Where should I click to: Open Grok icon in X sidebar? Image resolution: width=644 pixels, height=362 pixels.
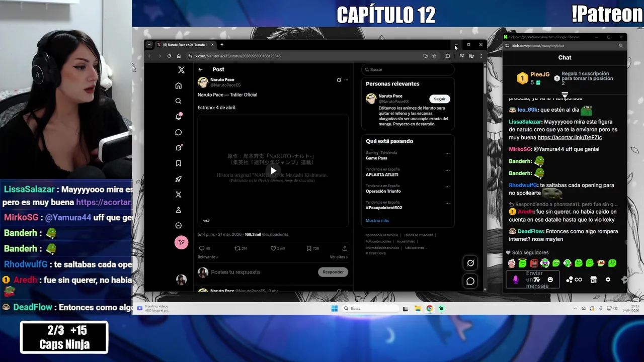click(178, 148)
